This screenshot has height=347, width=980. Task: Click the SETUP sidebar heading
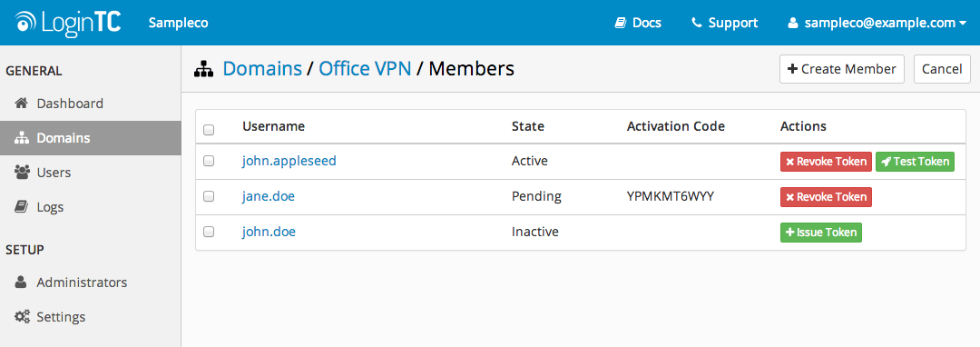pos(25,250)
